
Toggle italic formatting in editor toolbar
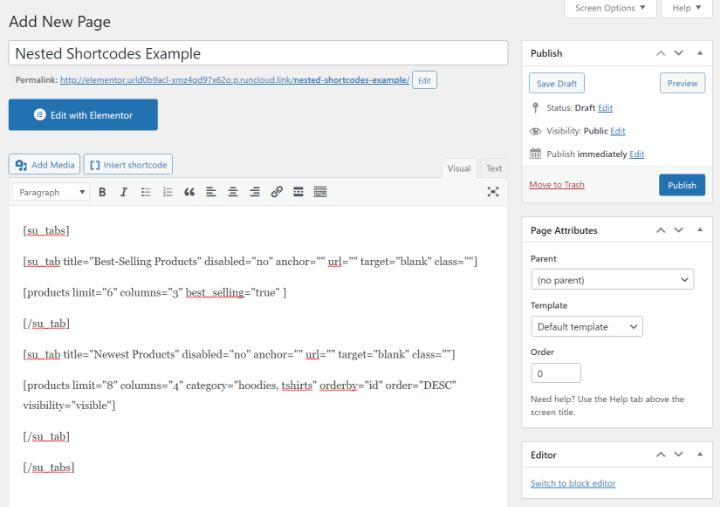click(124, 192)
